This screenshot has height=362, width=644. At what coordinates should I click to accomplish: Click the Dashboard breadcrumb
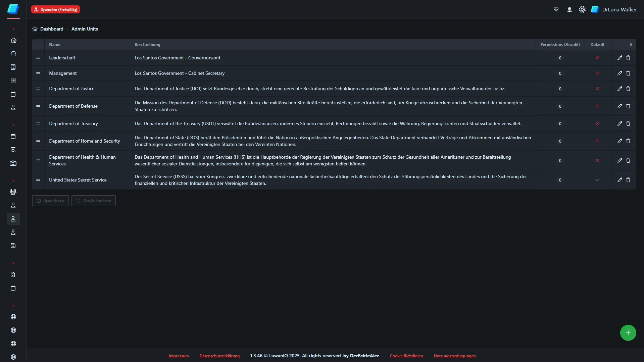52,29
